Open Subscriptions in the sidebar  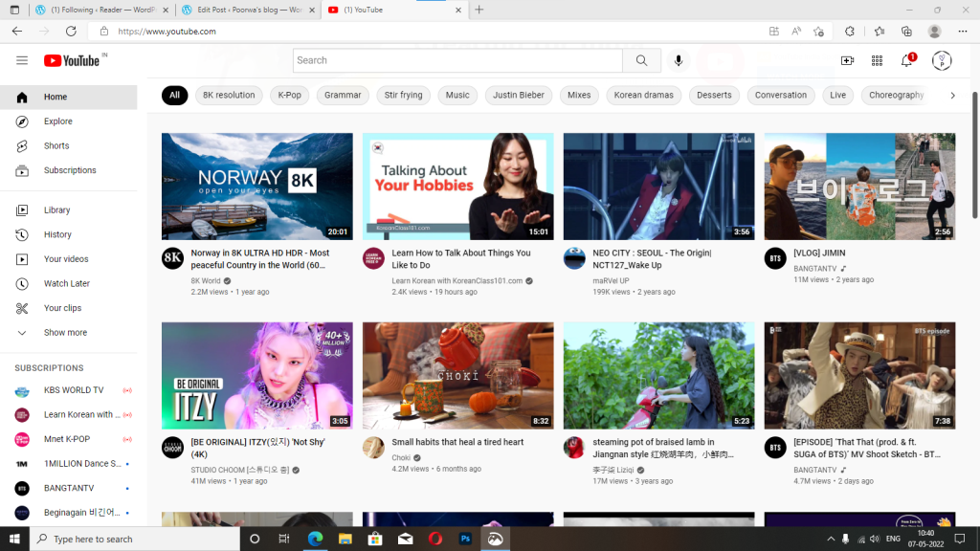70,170
